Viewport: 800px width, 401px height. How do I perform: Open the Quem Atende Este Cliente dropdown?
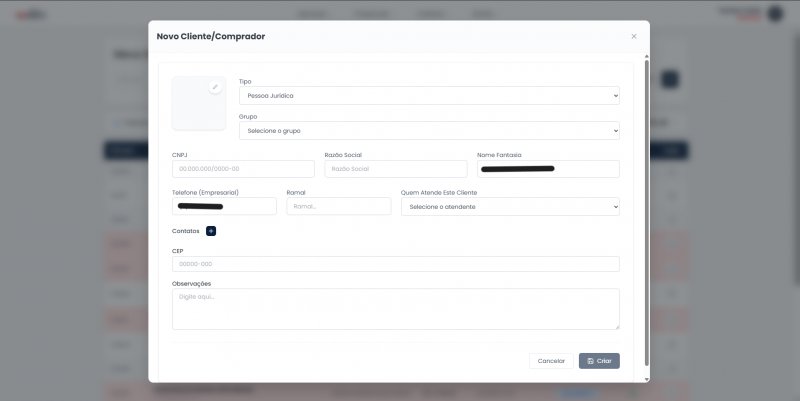(x=510, y=207)
